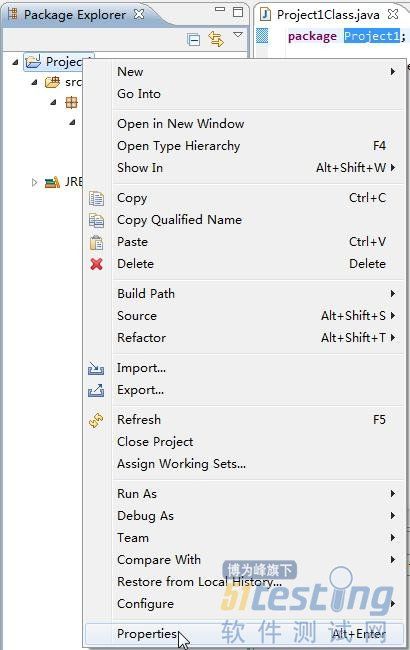
Task: Click the Collapse All icon in Package Explorer
Action: pyautogui.click(x=193, y=40)
